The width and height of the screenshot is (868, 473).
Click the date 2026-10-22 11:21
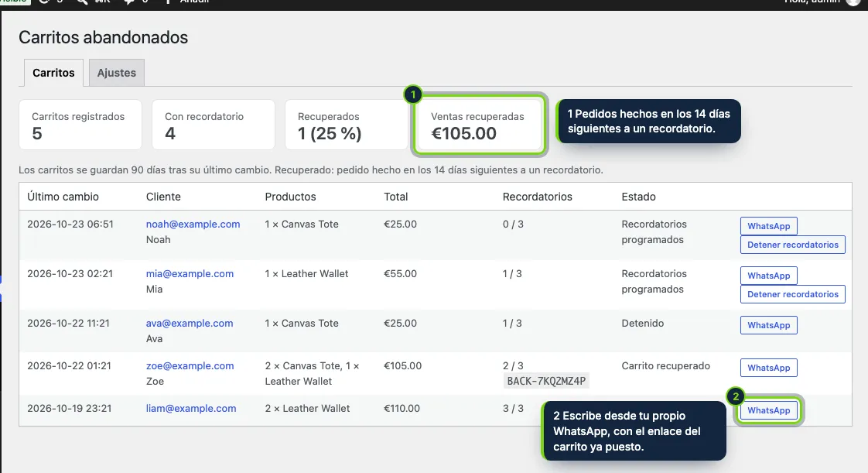68,323
